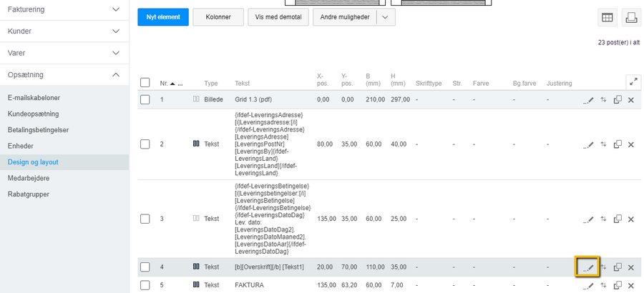
Task: Tick the checkbox for row 3
Action: (x=145, y=219)
